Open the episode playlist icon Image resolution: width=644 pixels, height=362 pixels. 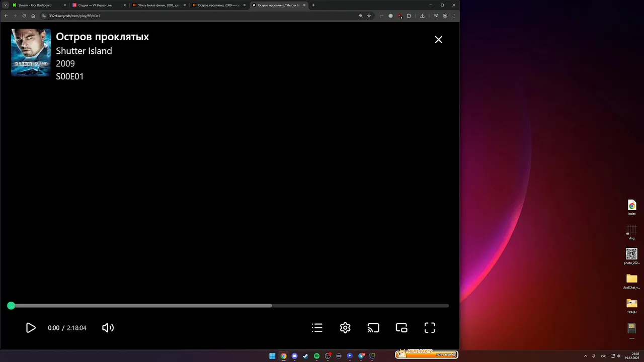click(317, 328)
